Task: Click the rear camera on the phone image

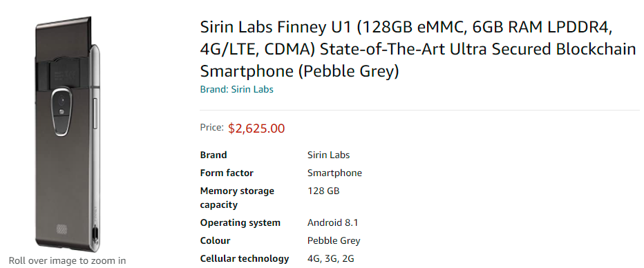Action: (61, 99)
